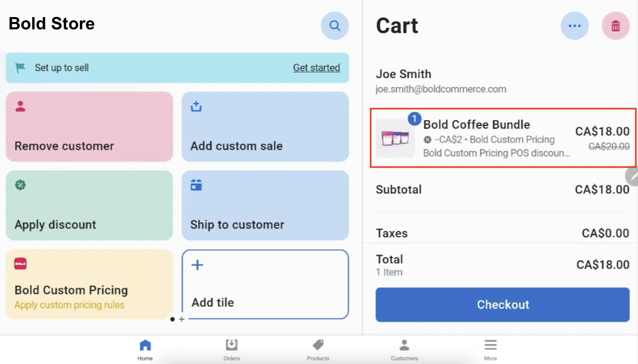Screen dimensions: 638x364
Task: Tap the Ship to customer tile
Action: pos(265,205)
